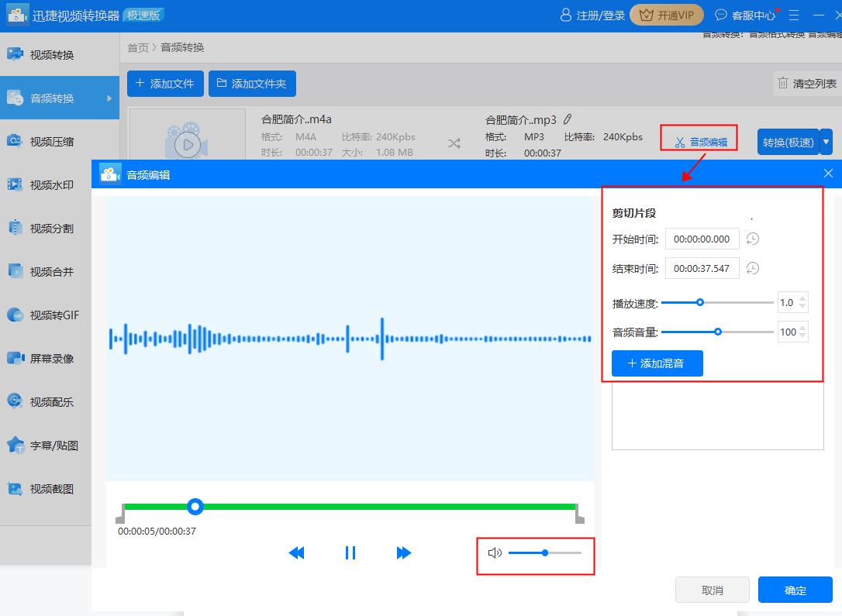Rename the mp3 output with the pencil icon
The height and width of the screenshot is (616, 842).
[568, 118]
